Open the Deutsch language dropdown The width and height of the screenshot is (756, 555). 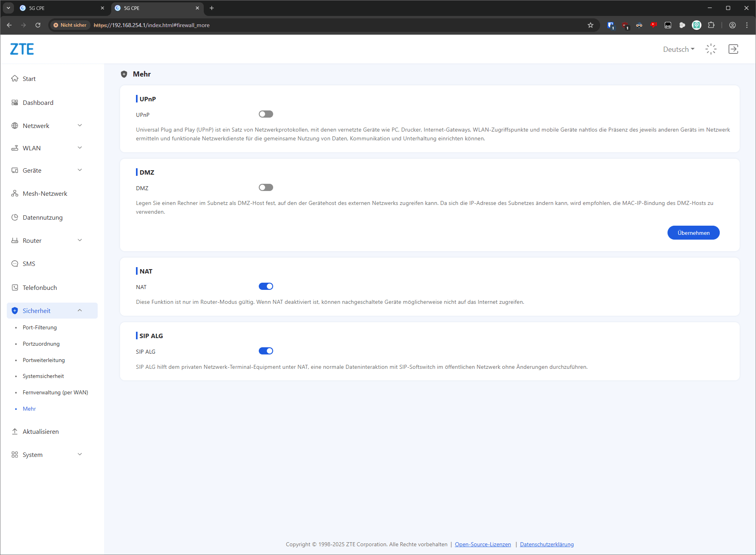pos(678,49)
